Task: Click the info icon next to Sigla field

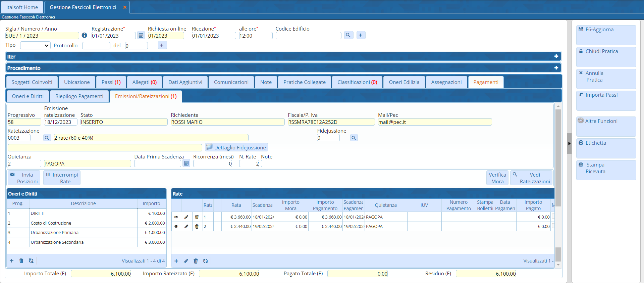Action: point(85,35)
